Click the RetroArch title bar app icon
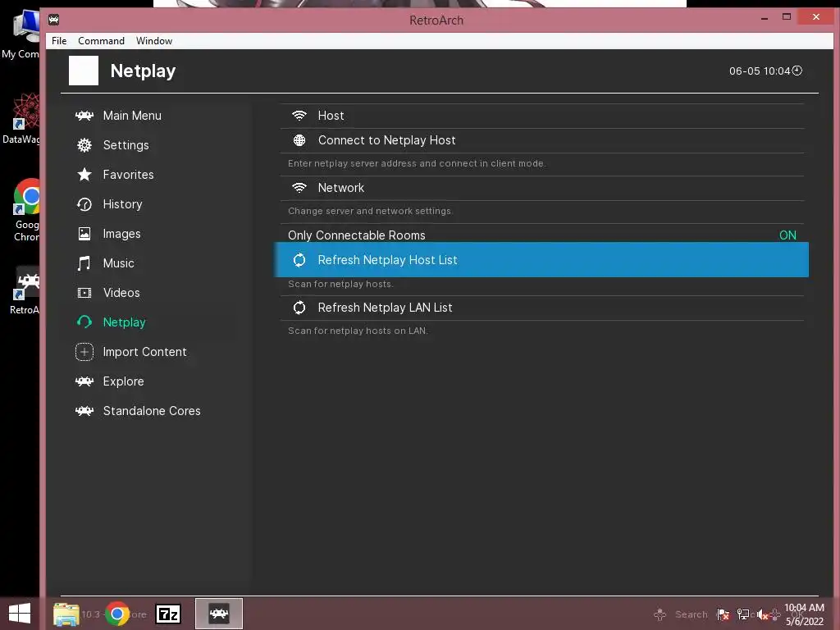Image resolution: width=840 pixels, height=630 pixels. tap(53, 20)
